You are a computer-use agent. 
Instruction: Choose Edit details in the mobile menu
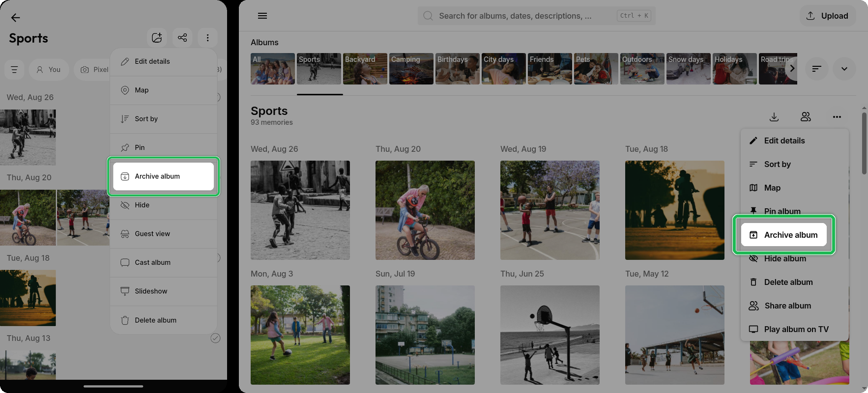pyautogui.click(x=164, y=61)
